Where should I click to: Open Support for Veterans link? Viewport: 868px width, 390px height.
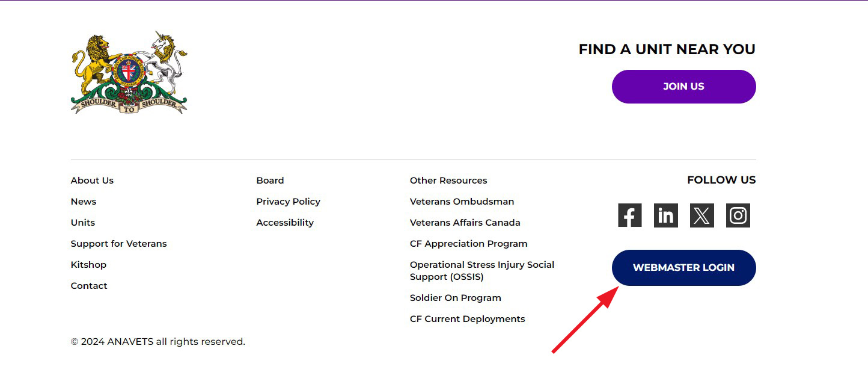point(118,244)
